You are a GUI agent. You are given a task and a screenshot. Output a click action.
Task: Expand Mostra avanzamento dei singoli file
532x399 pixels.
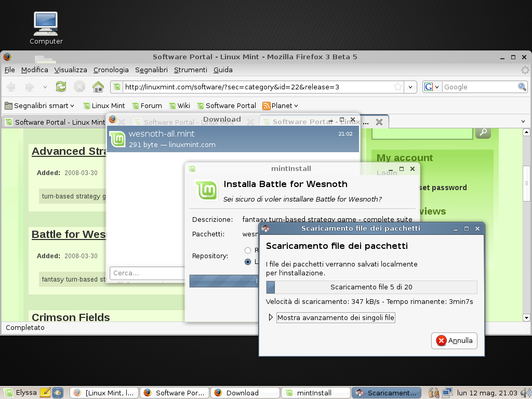[x=270, y=317]
